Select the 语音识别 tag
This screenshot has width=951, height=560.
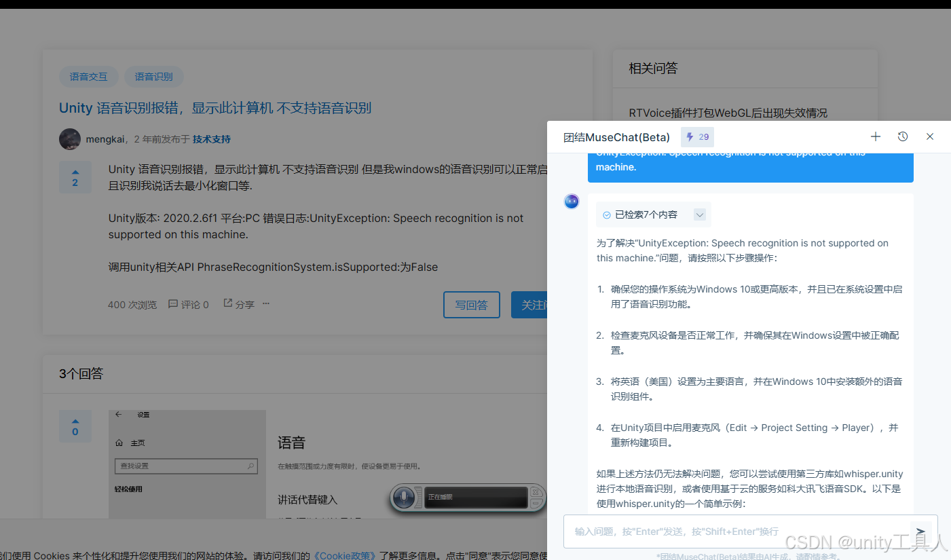pos(153,77)
